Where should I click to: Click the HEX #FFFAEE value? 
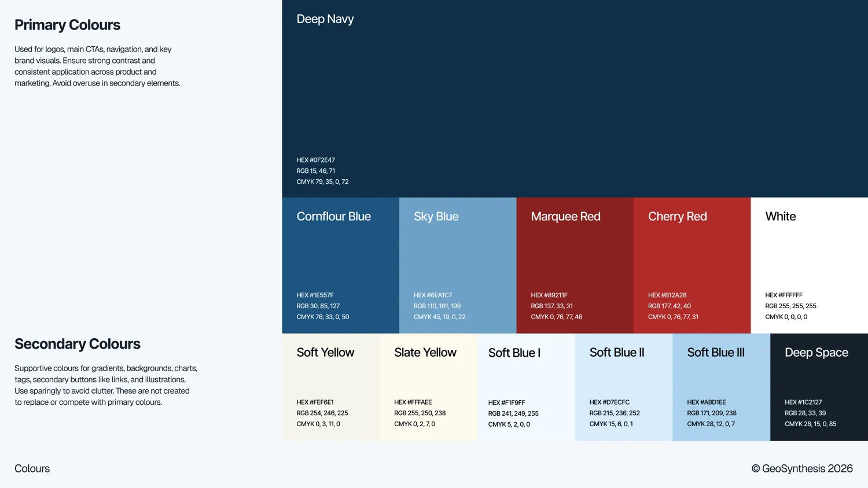click(x=413, y=402)
